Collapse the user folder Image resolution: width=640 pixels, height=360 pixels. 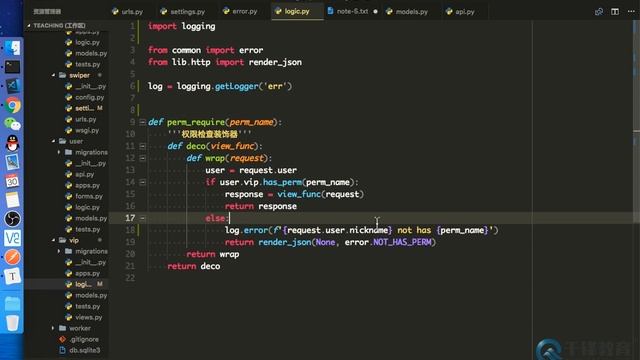coord(53,141)
